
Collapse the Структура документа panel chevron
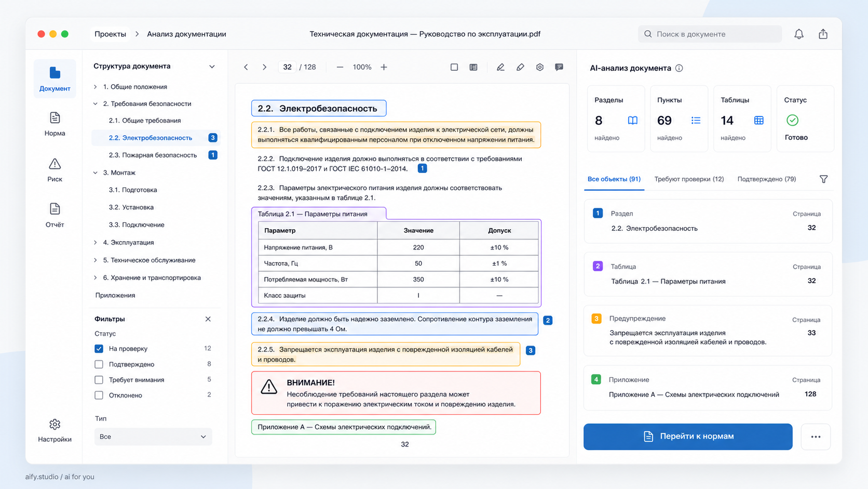click(212, 67)
